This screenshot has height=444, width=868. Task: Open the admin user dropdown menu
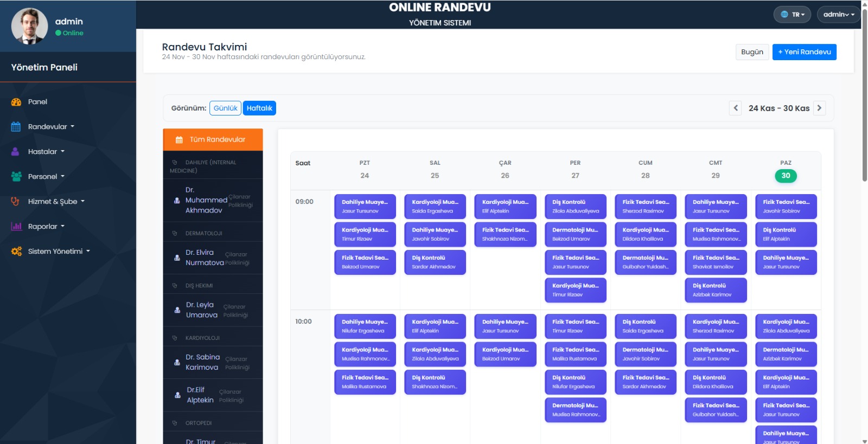838,15
